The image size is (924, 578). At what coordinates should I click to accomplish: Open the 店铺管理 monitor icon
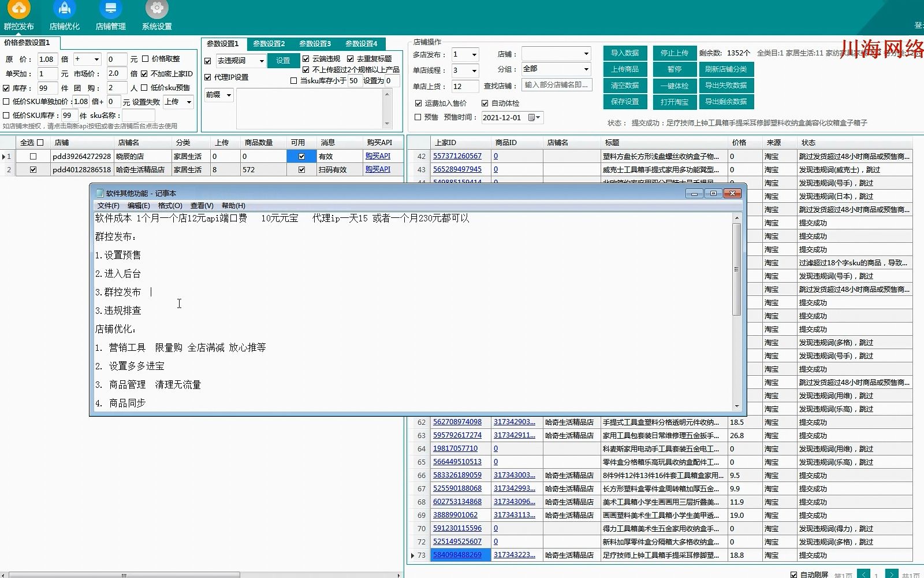click(x=110, y=9)
